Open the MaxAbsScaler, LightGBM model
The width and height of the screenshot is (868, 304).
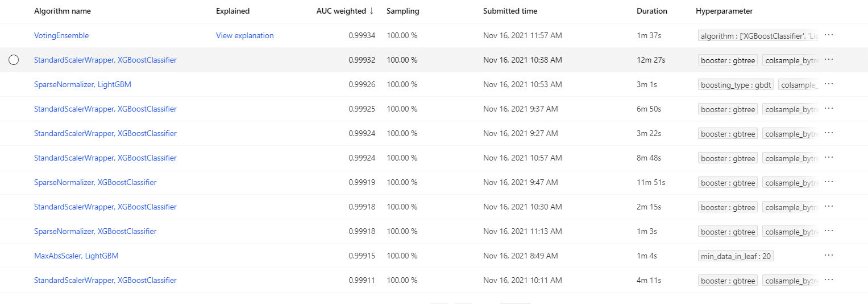(x=76, y=256)
